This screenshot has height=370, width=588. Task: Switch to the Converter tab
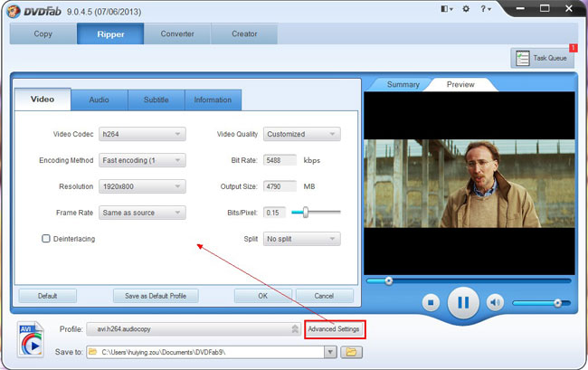pyautogui.click(x=177, y=33)
